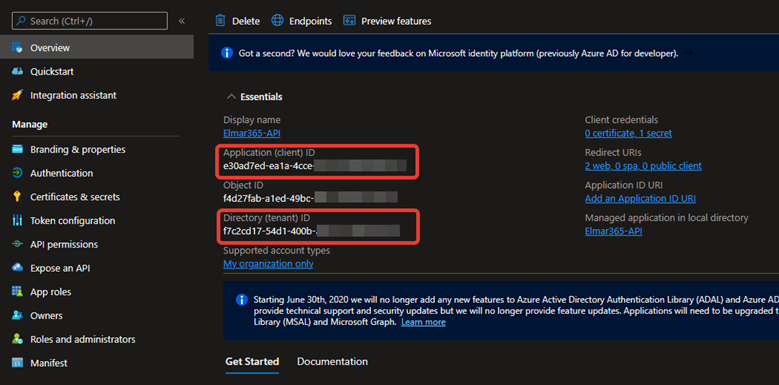Click the Manifest icon in sidebar
This screenshot has width=779, height=385.
(17, 363)
